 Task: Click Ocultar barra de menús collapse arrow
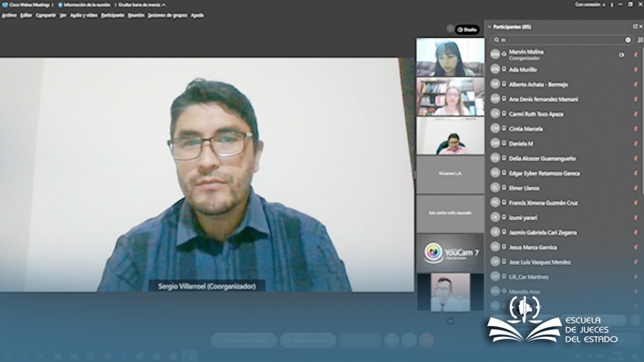coord(164,5)
